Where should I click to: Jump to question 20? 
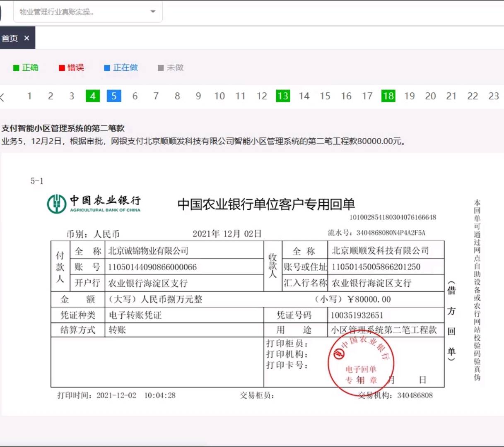tap(431, 96)
